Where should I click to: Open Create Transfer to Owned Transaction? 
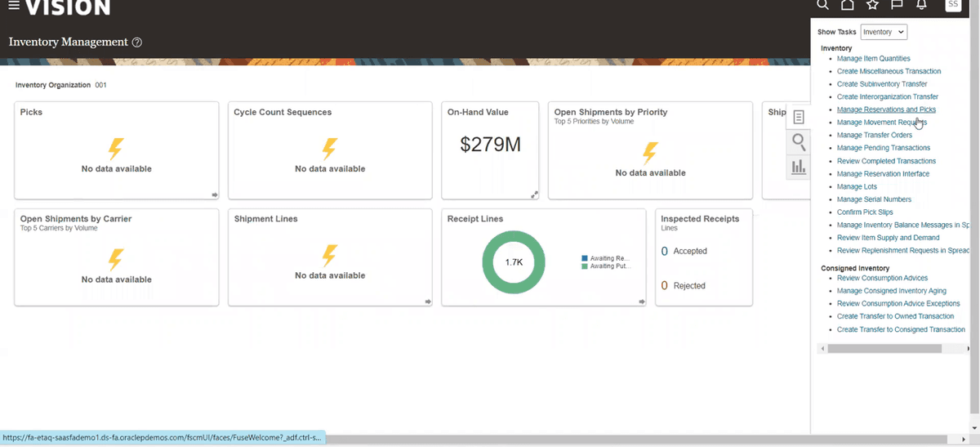895,316
